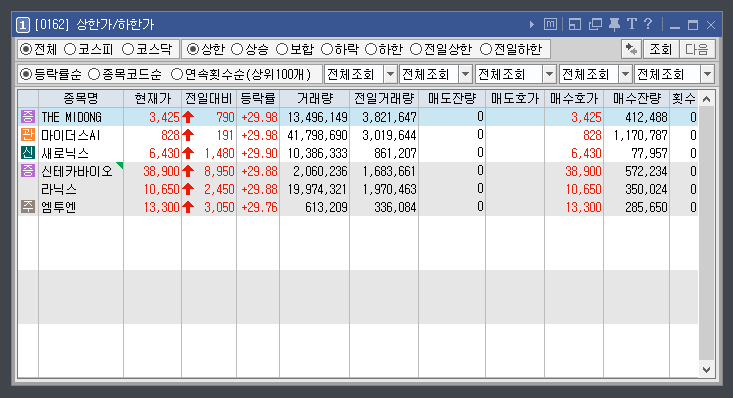Select stock name 마이더스AI
This screenshot has height=398, width=733.
(71, 135)
